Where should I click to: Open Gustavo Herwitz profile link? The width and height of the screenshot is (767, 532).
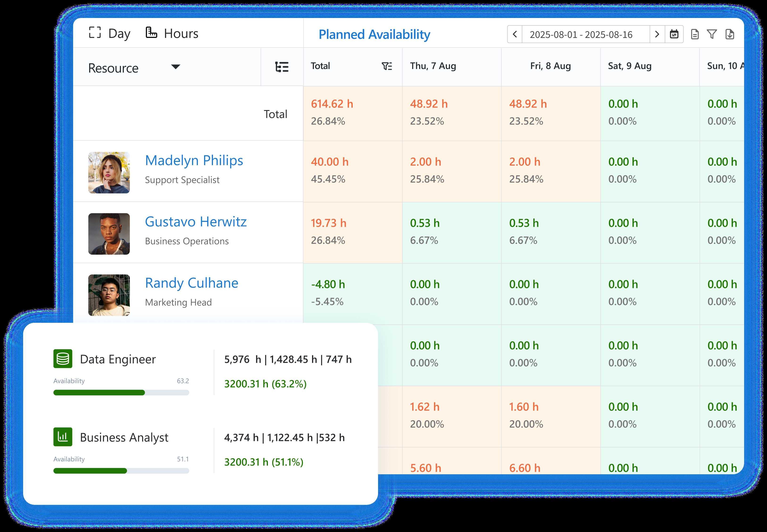(x=196, y=222)
